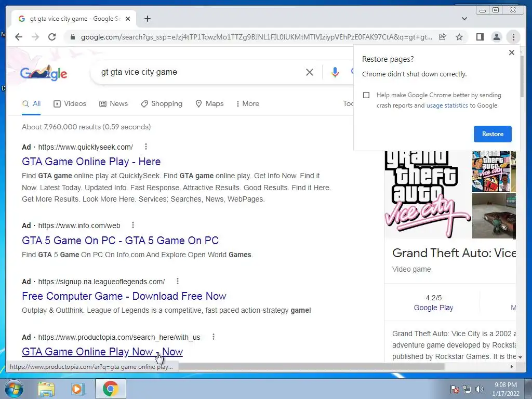The width and height of the screenshot is (532, 399).
Task: Click the vertical page scrollbar
Action: click(522, 77)
